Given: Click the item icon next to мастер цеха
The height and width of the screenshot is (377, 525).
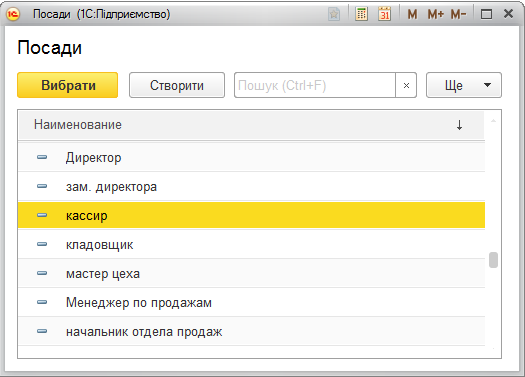Looking at the screenshot, I should (42, 273).
